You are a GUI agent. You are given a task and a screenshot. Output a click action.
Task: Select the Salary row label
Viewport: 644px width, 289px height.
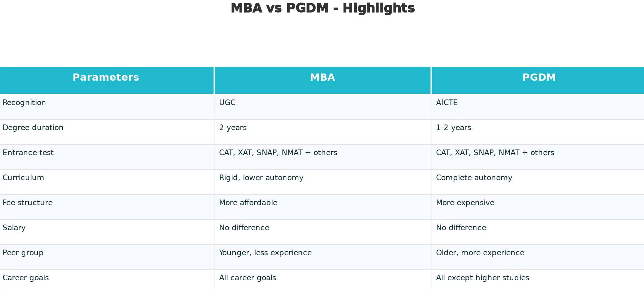coord(14,228)
